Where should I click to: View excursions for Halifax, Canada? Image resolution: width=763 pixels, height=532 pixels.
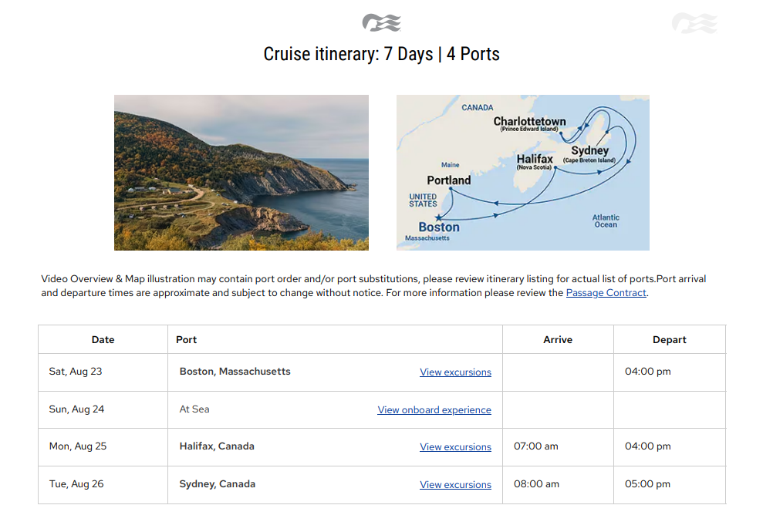click(455, 447)
